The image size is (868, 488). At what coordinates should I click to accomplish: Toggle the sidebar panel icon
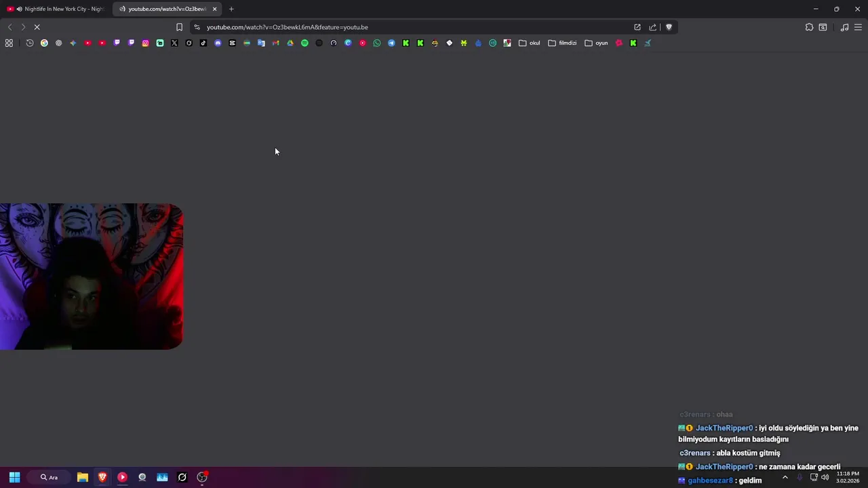click(x=823, y=27)
